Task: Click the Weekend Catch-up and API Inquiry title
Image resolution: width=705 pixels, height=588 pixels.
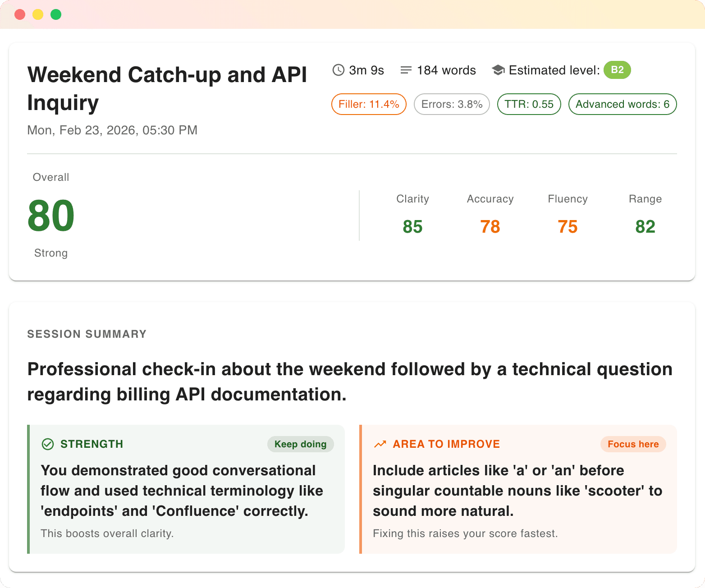Action: pyautogui.click(x=167, y=88)
